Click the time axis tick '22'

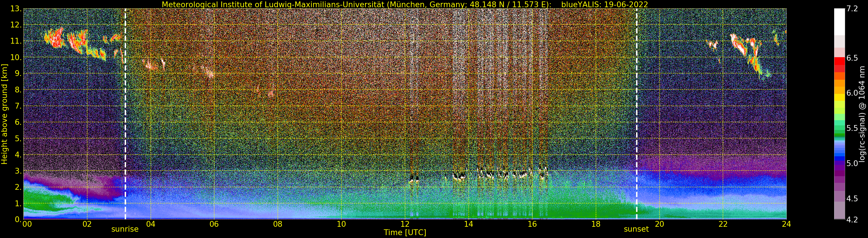(723, 224)
